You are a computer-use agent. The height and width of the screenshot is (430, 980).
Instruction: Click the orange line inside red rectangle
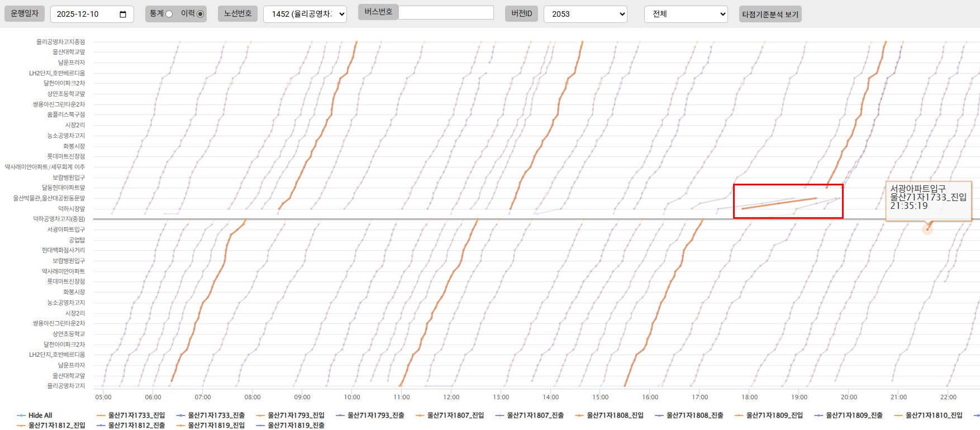tap(779, 203)
